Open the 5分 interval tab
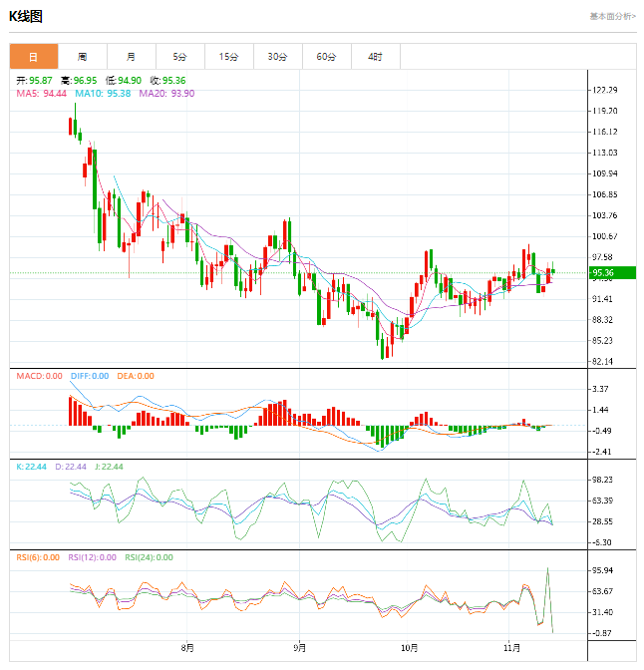 click(179, 57)
